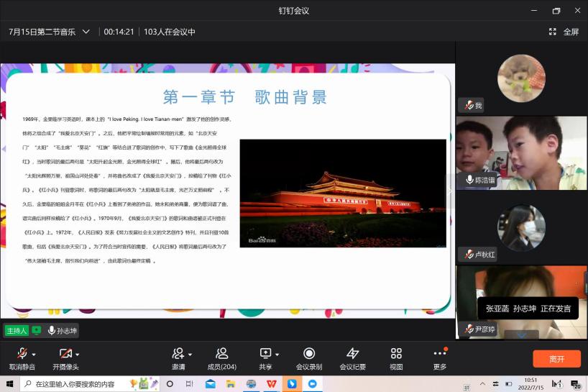Expand the camera options arrow

click(x=78, y=354)
